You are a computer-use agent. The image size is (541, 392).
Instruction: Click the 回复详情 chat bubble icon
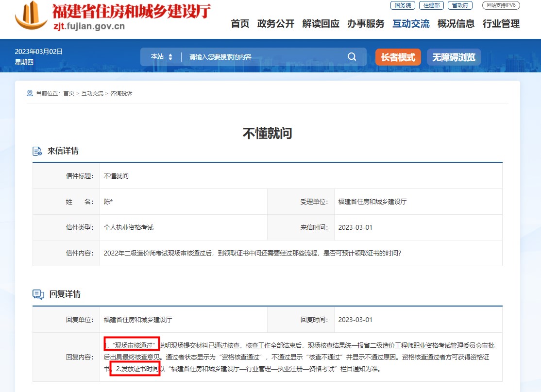point(38,294)
